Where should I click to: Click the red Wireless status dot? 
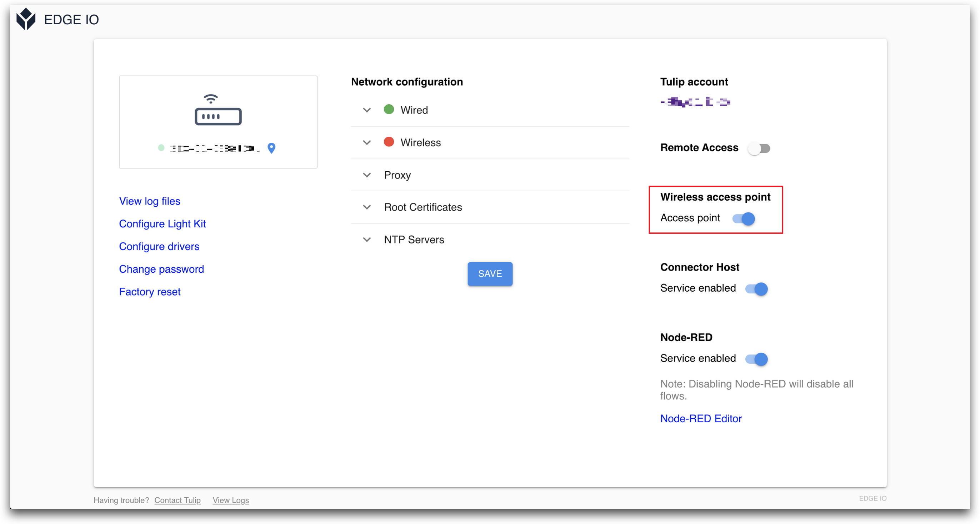click(389, 142)
